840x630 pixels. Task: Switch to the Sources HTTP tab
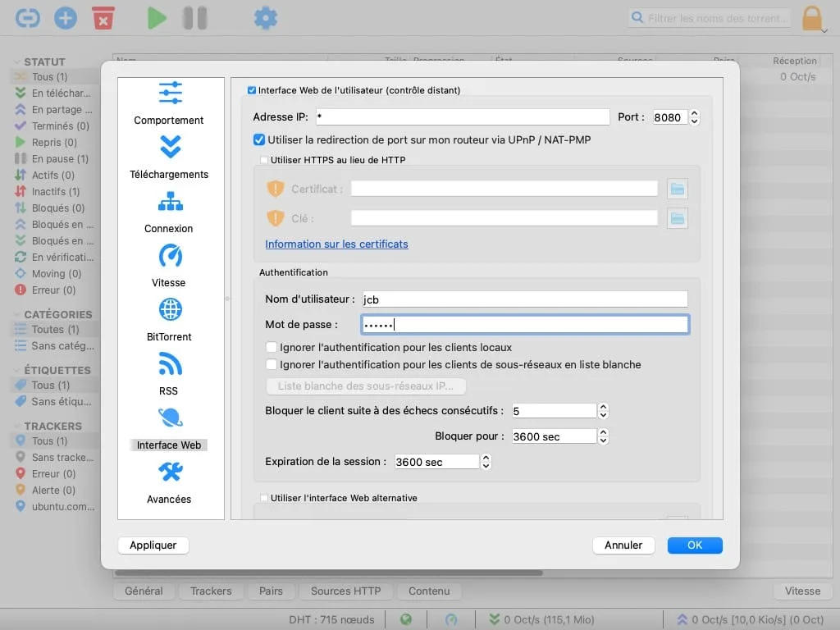pos(346,591)
